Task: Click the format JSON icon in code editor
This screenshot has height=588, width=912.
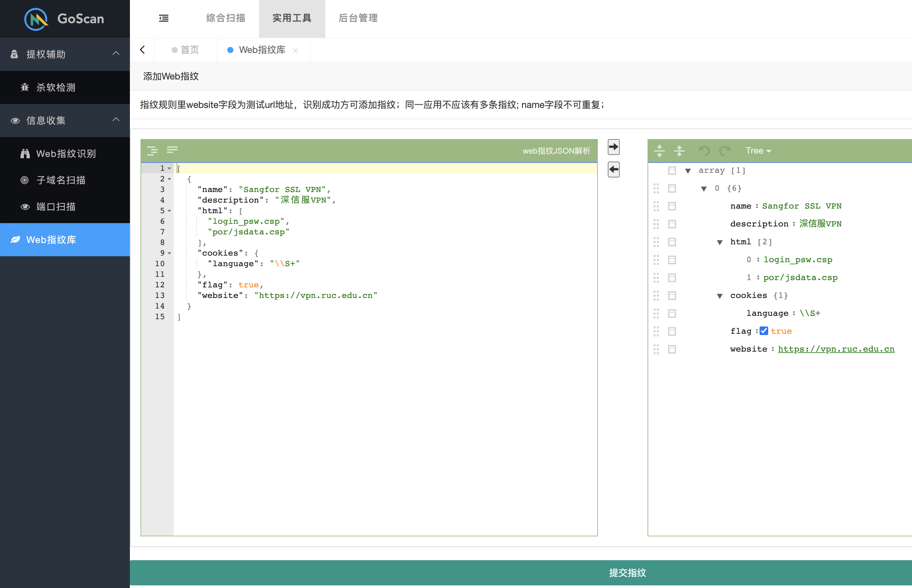Action: click(x=152, y=151)
